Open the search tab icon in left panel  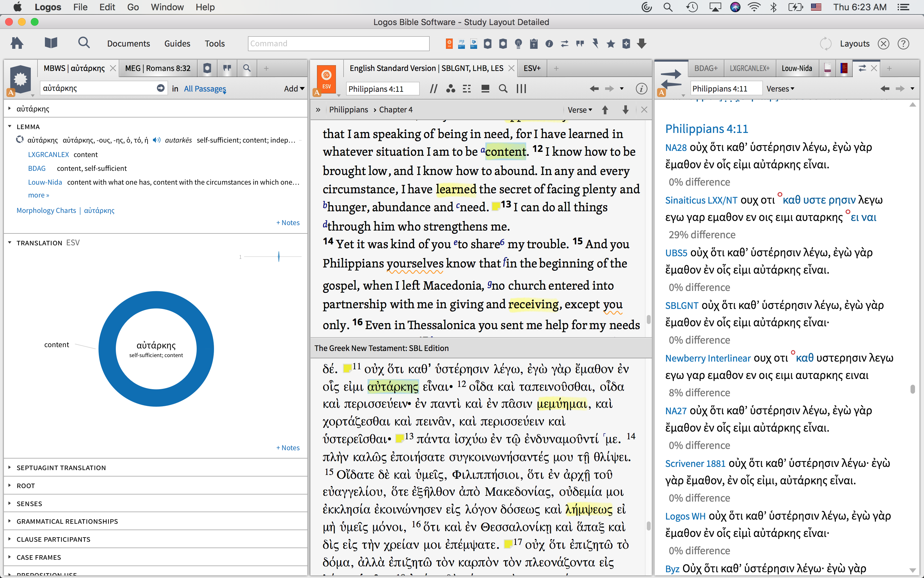[247, 68]
